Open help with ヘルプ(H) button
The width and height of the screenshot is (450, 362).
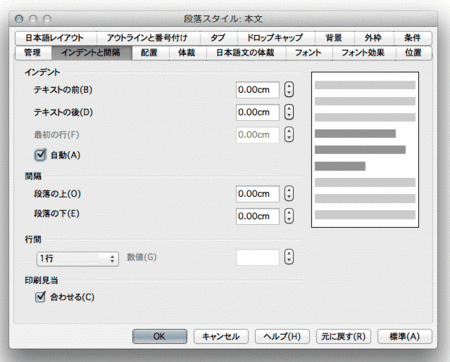pyautogui.click(x=282, y=336)
